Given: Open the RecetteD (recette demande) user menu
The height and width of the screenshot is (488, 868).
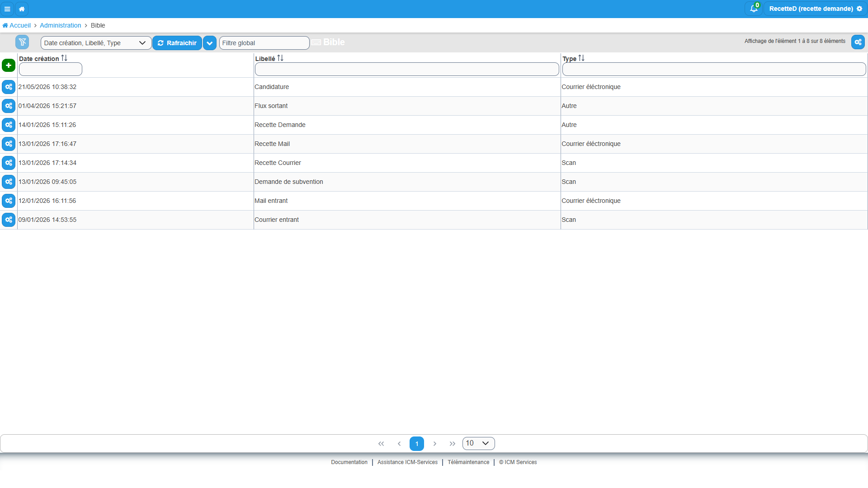Looking at the screenshot, I should pyautogui.click(x=815, y=9).
